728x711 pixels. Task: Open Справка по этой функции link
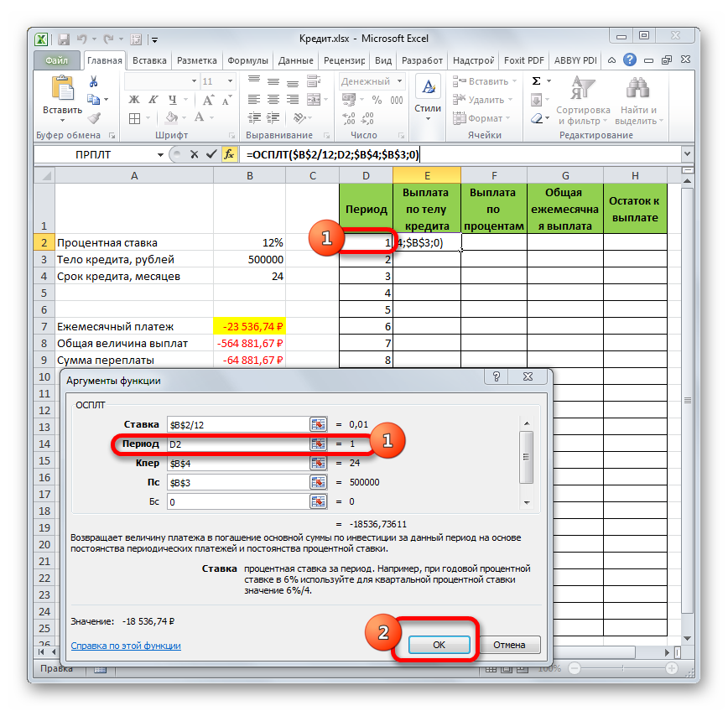coord(126,646)
